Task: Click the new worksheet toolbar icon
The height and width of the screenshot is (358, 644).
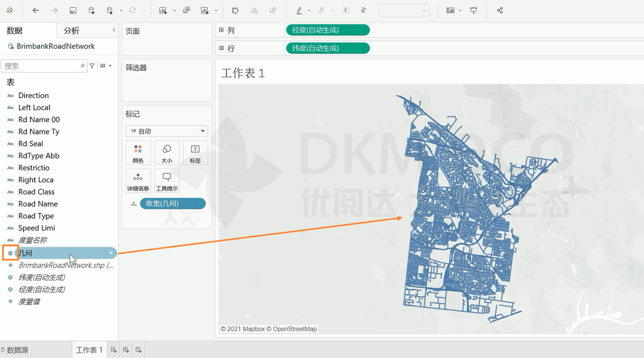Action: point(163,11)
